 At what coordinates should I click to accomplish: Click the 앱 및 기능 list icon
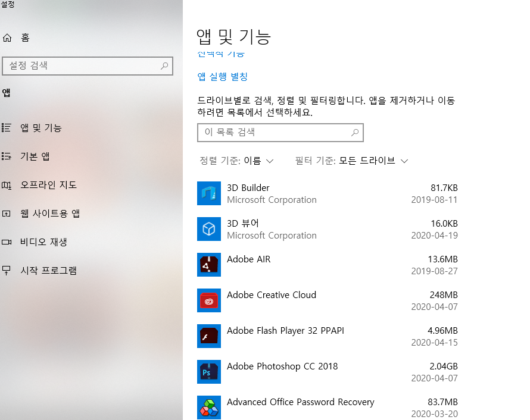click(7, 128)
